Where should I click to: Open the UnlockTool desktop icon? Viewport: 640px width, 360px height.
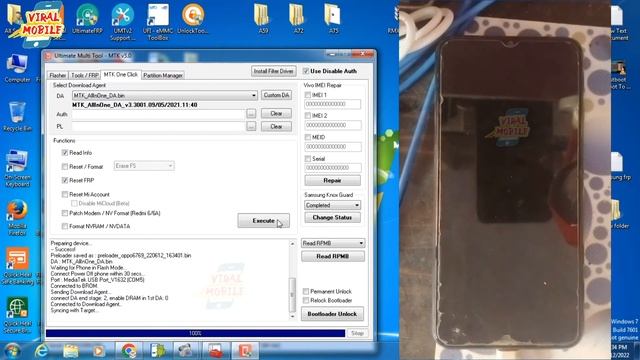tap(193, 18)
